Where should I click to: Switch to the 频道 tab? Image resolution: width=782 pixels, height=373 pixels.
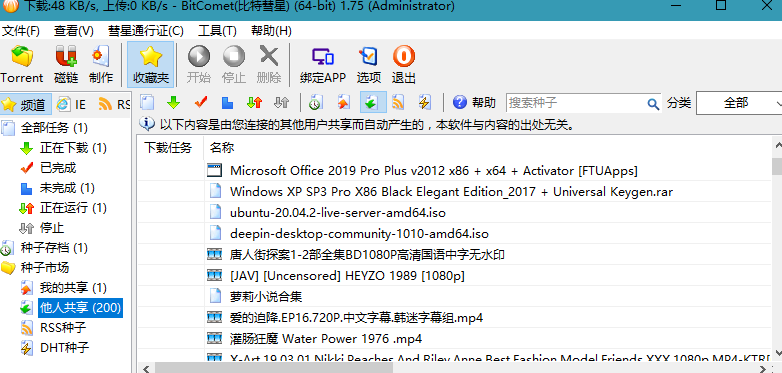[24, 104]
